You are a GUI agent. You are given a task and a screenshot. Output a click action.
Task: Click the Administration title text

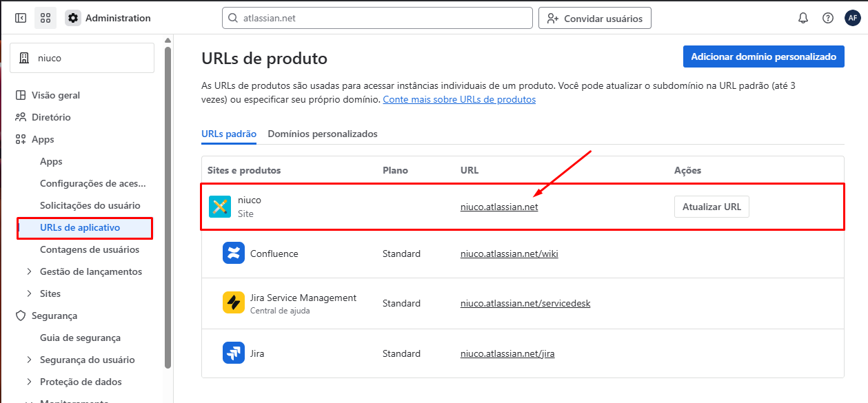click(118, 18)
